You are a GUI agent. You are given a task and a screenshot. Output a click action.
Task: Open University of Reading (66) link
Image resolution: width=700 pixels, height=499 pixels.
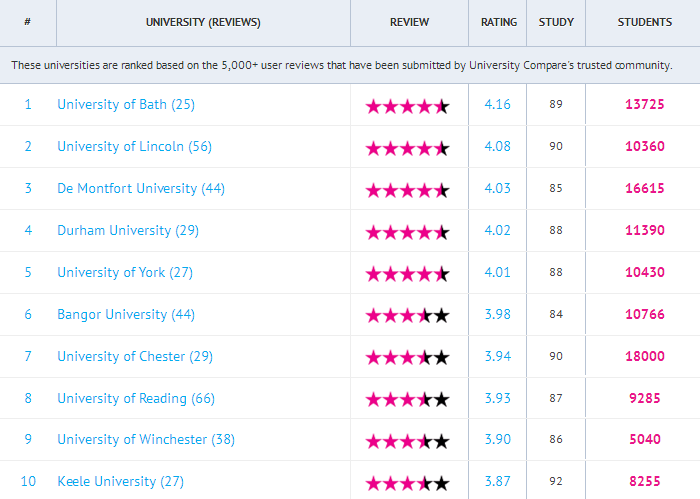[136, 398]
